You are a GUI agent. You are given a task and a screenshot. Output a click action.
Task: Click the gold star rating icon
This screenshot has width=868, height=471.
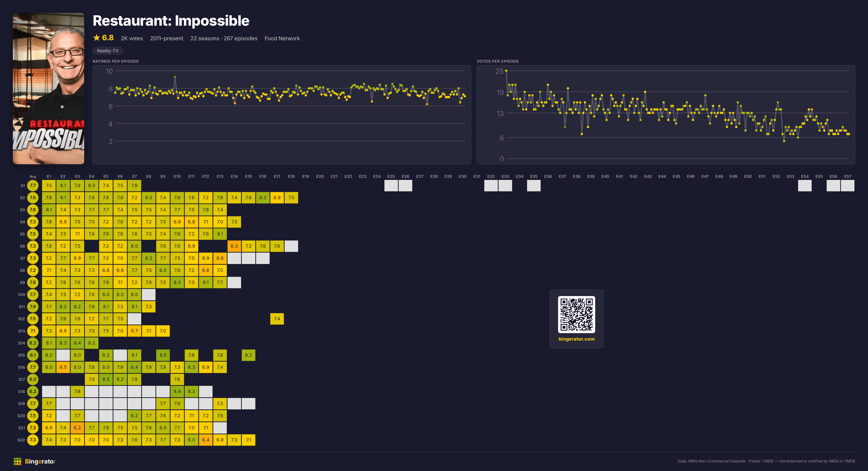97,38
